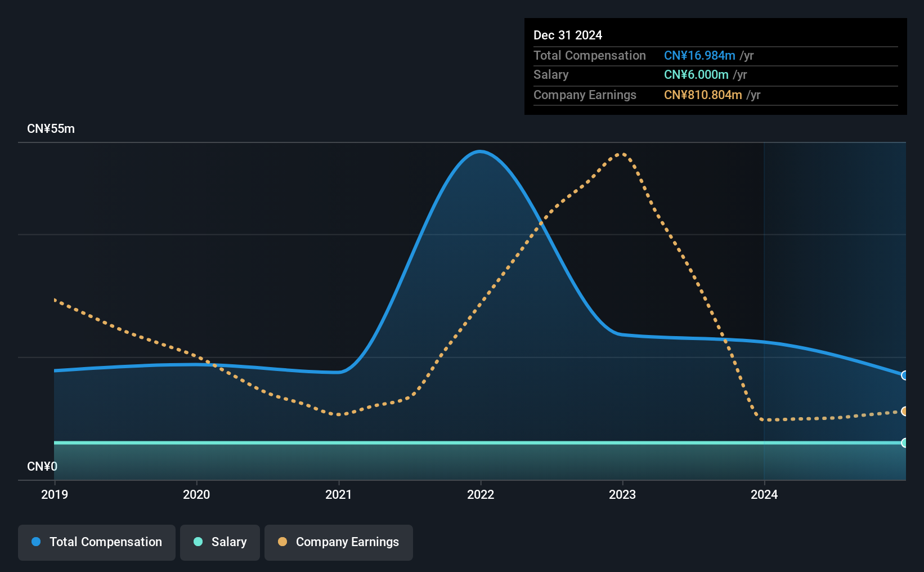Screen dimensions: 924x572
Task: Click the Total Compensation label in tooltip
Action: click(x=590, y=55)
